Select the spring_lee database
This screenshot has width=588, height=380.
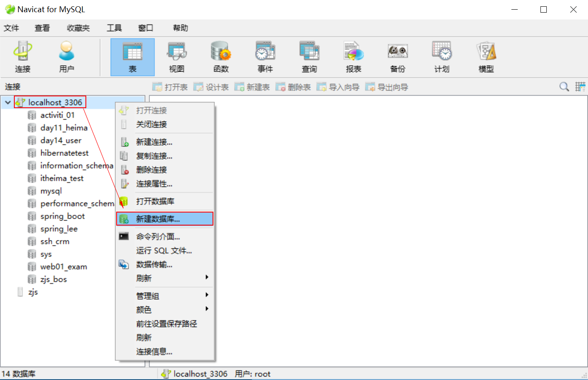[x=59, y=229]
